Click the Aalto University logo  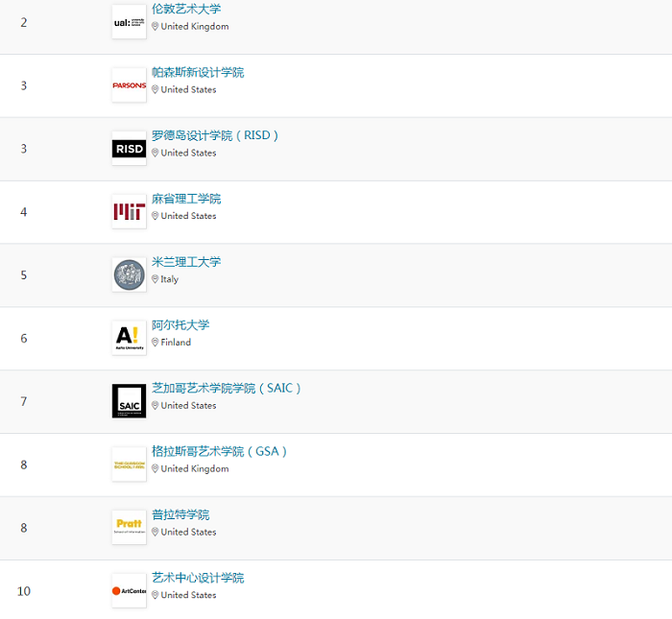[x=129, y=338]
